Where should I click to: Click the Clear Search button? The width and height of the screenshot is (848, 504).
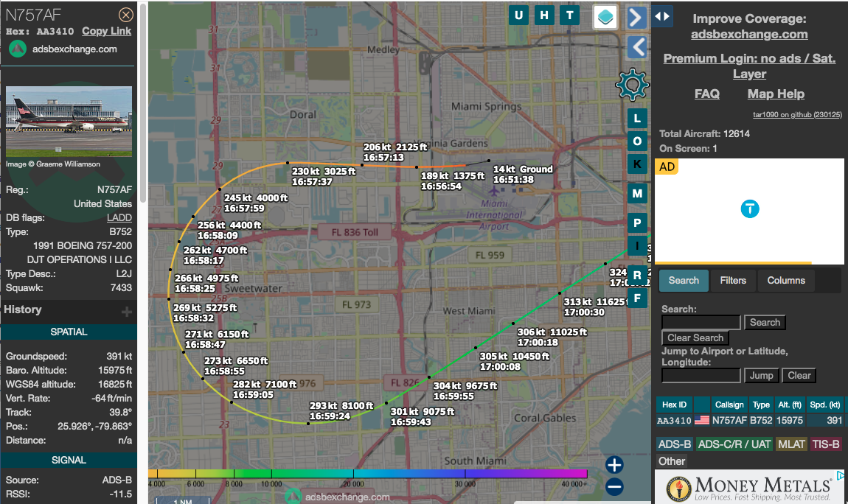(x=695, y=337)
